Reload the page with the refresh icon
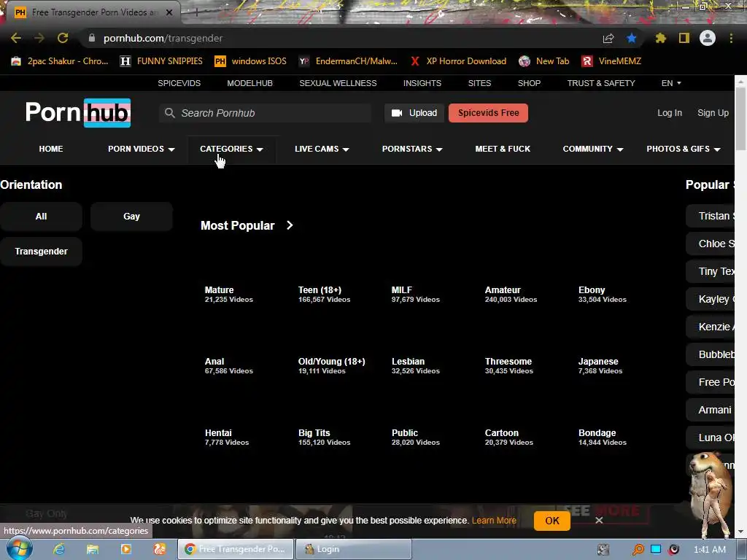The height and width of the screenshot is (560, 747). (x=63, y=38)
